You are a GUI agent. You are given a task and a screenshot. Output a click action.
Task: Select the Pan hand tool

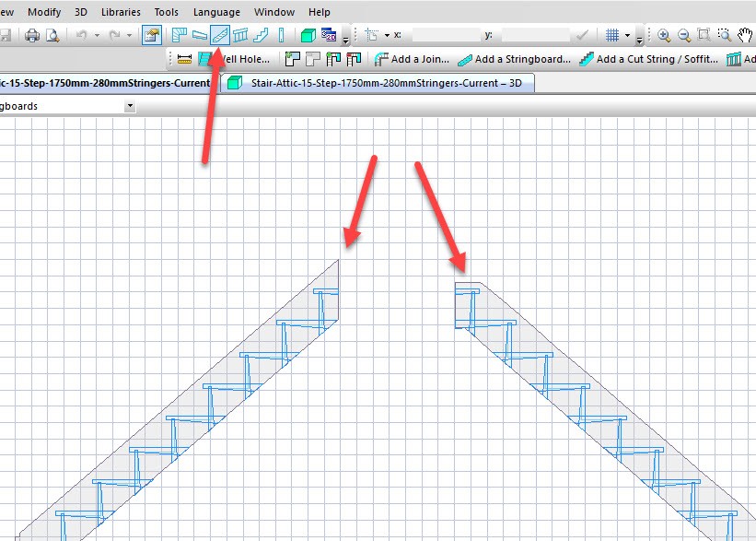(x=745, y=35)
